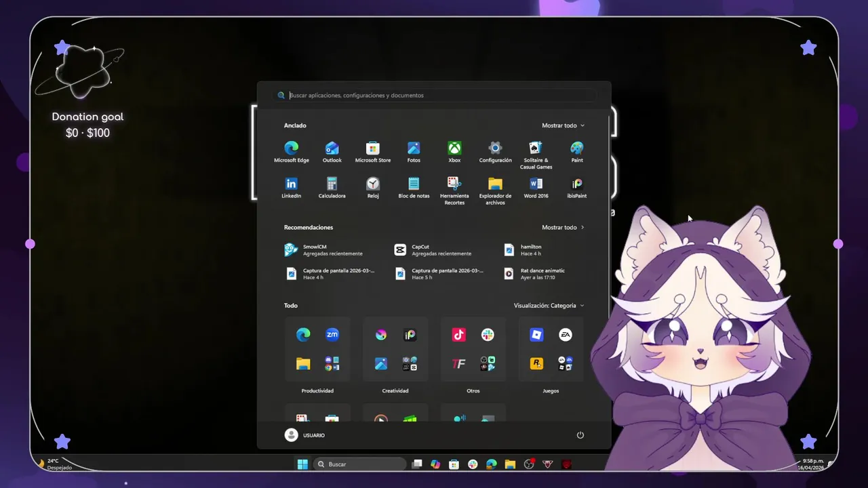This screenshot has width=868, height=488.
Task: Open Captura de pantalla from Hace 5 h
Action: tap(439, 274)
